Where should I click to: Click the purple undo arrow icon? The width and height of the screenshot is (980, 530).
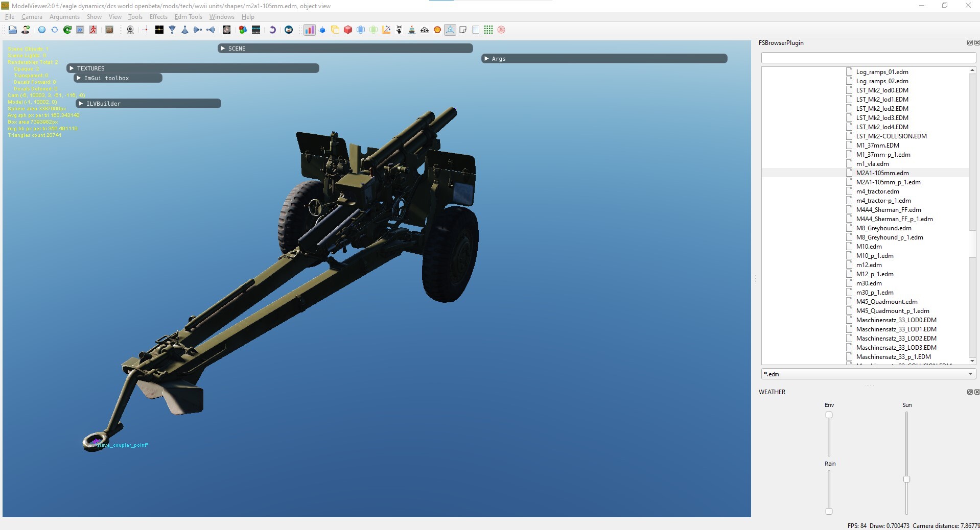(x=272, y=30)
